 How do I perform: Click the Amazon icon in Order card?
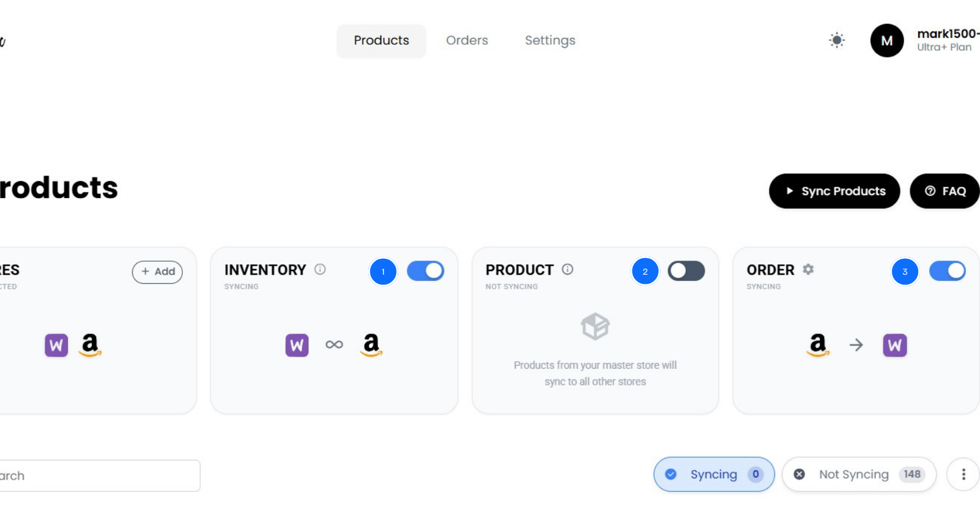817,344
